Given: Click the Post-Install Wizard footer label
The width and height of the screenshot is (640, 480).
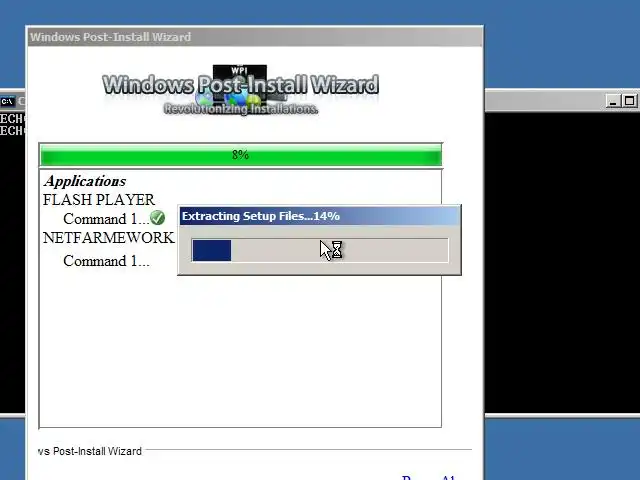Looking at the screenshot, I should click(x=90, y=451).
